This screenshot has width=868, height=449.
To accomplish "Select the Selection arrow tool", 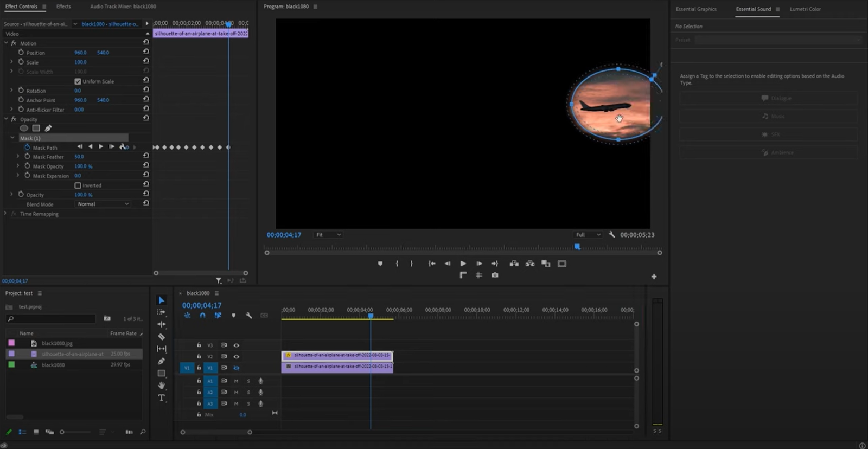I will point(161,300).
